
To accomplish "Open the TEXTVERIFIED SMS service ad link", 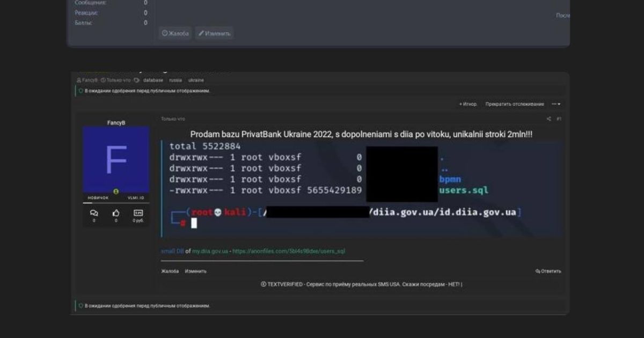I will click(x=361, y=284).
